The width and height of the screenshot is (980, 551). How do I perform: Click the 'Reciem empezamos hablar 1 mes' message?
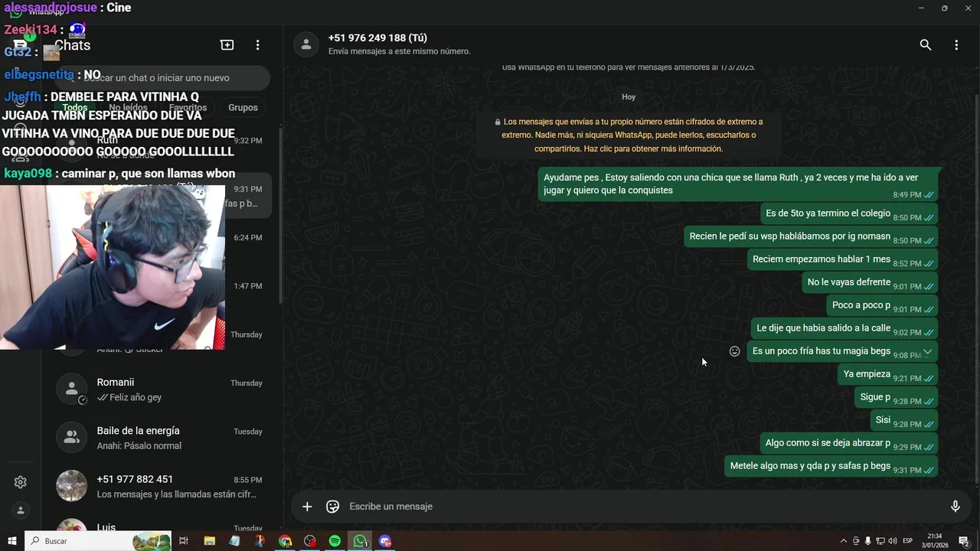pyautogui.click(x=843, y=261)
